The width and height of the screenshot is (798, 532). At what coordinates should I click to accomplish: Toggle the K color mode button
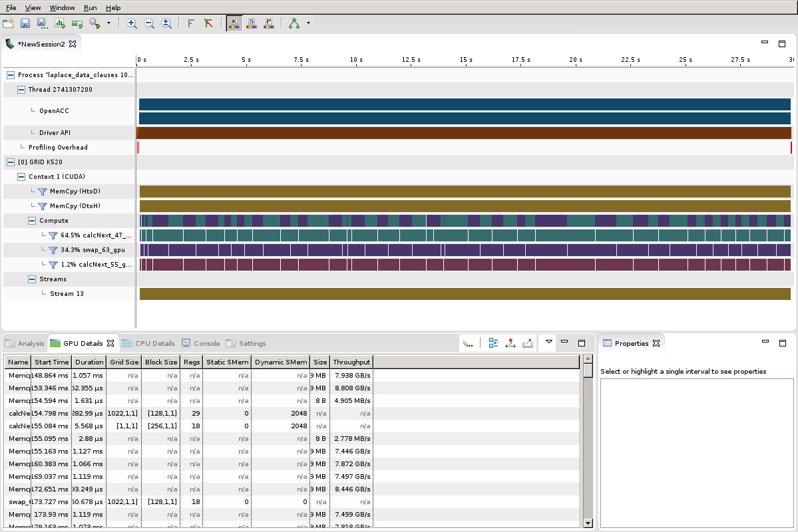[x=234, y=23]
